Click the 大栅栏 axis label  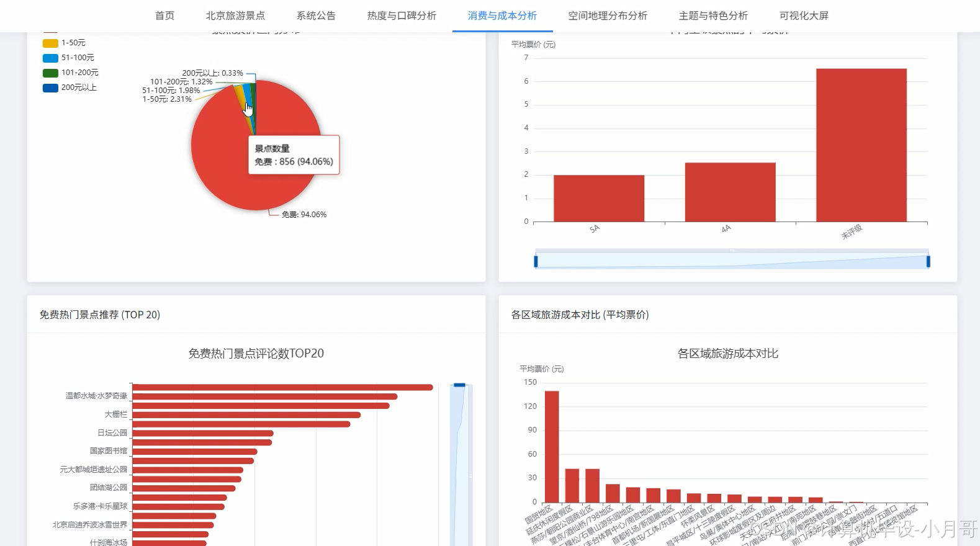pyautogui.click(x=115, y=414)
